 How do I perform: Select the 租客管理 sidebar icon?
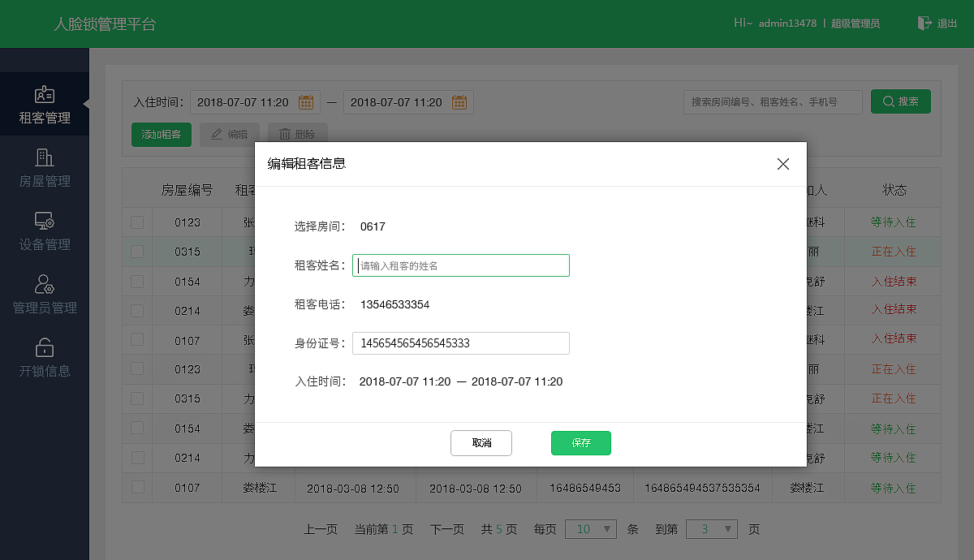tap(45, 95)
